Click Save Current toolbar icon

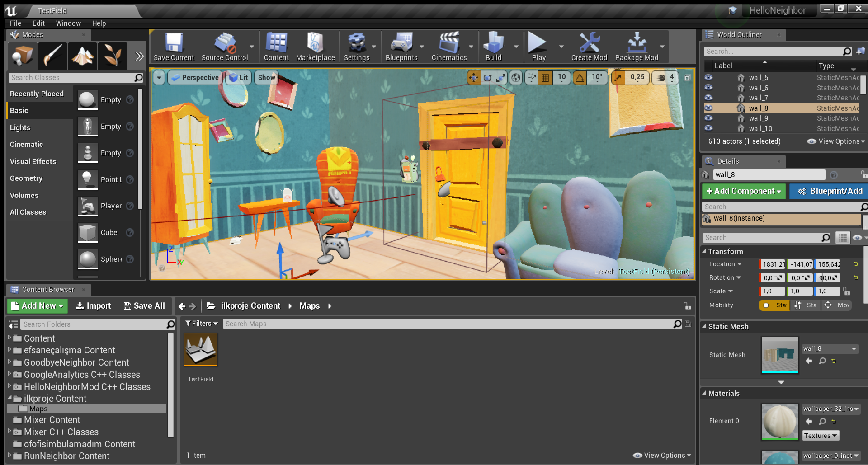tap(174, 47)
